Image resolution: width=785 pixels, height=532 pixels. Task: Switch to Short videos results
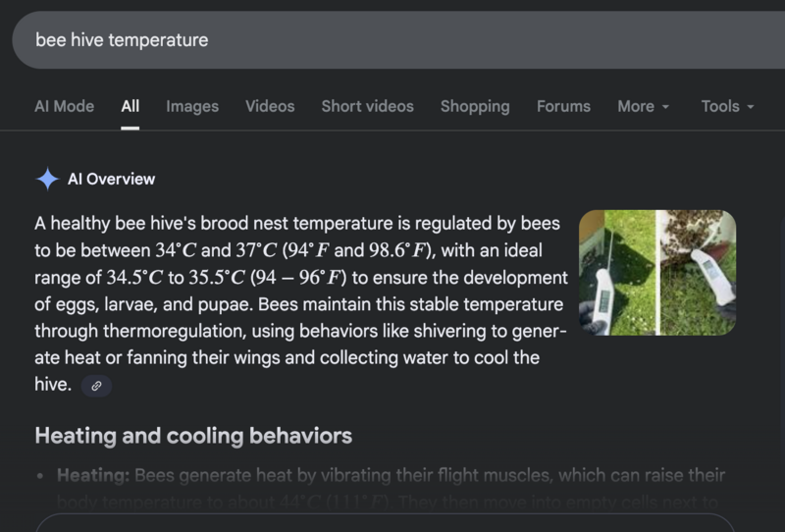coord(367,106)
